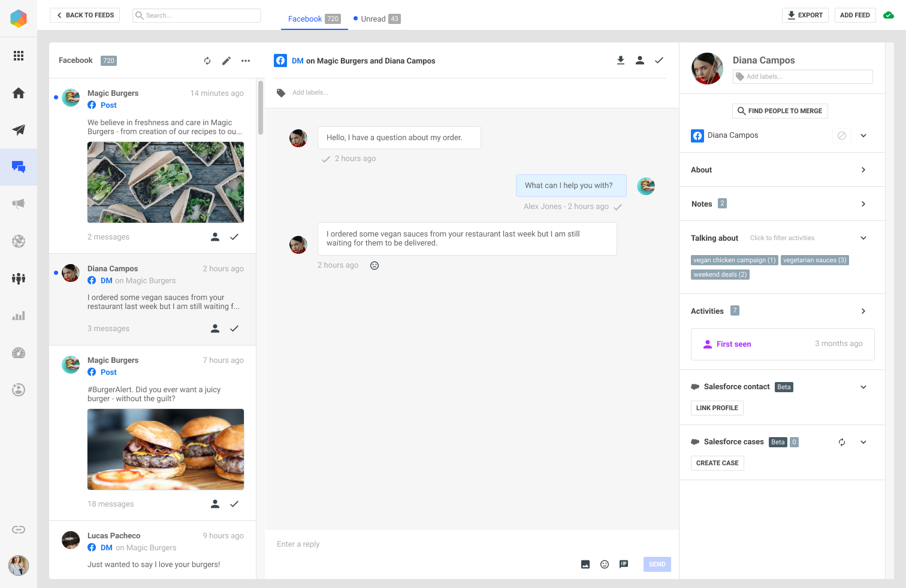906x588 pixels.
Task: Filter by weekend deals tag
Action: click(x=720, y=275)
